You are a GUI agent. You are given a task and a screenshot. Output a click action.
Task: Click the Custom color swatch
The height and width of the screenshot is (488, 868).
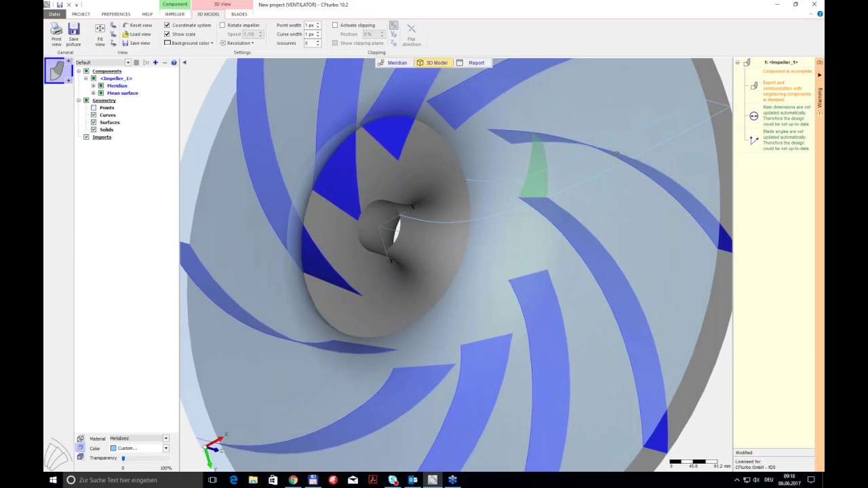pos(113,448)
